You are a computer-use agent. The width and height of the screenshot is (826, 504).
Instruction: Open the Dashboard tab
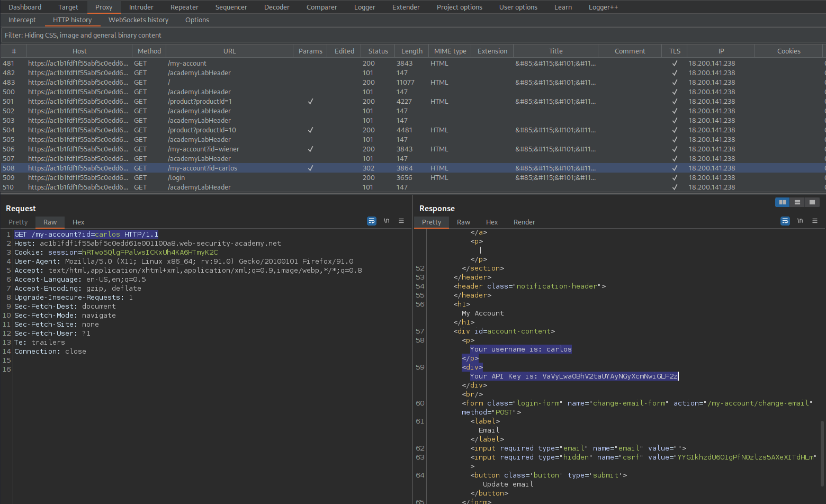[x=25, y=7]
